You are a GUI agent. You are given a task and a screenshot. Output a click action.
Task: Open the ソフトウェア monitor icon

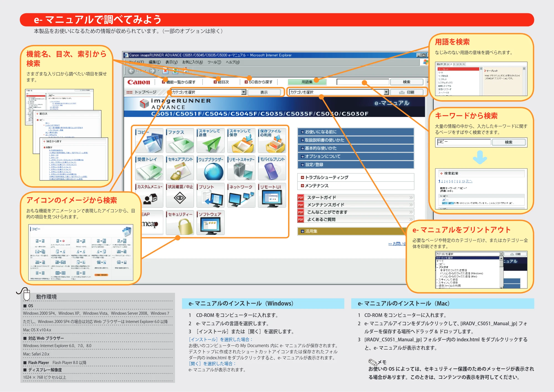pos(211,223)
